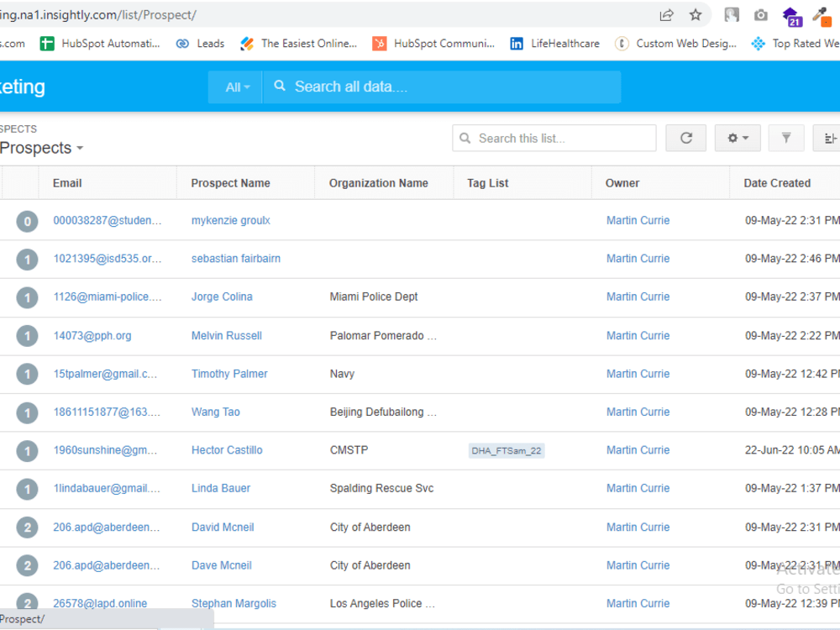
Task: Click the share page icon in address bar
Action: [666, 15]
